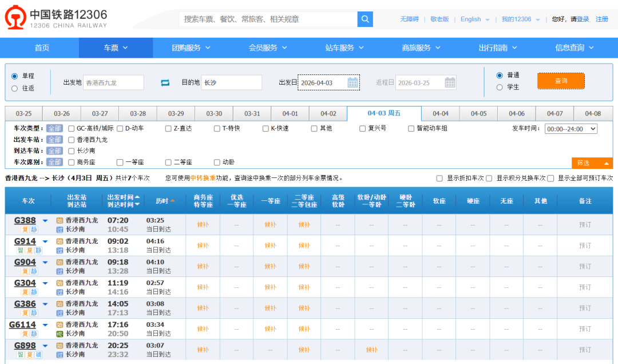
Task: Click the 12306 China Railway logo
Action: pos(56,18)
